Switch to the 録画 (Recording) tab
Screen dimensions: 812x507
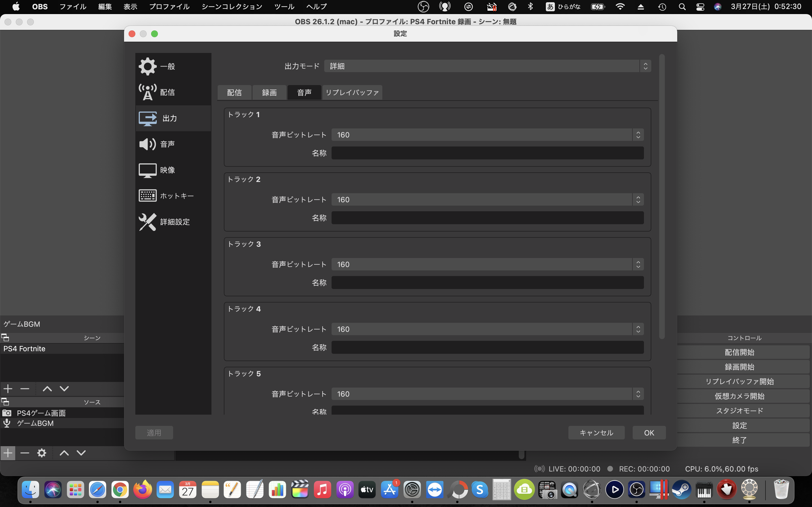269,93
